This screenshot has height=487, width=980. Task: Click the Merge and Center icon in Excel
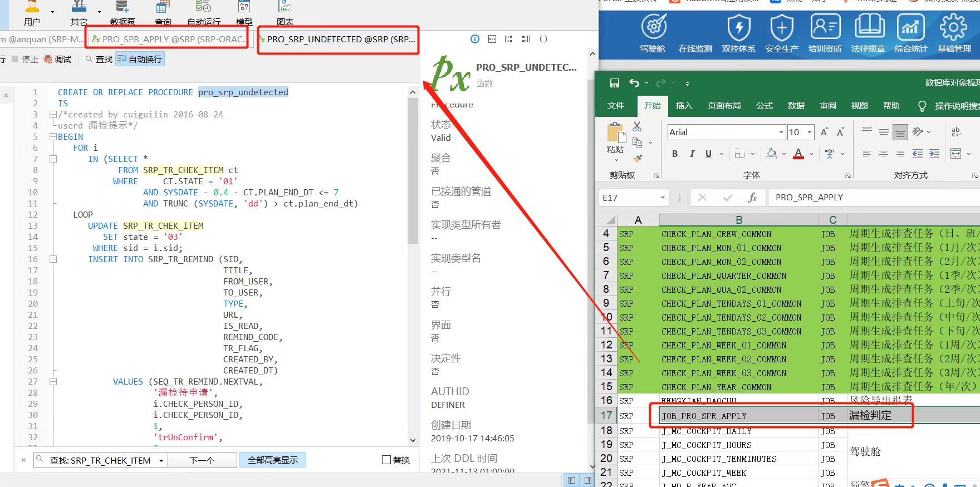[956, 154]
